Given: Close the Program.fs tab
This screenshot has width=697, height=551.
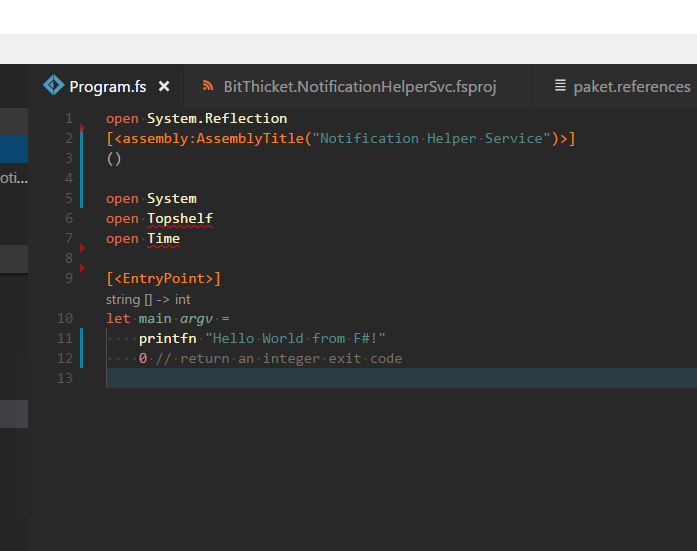Looking at the screenshot, I should [x=164, y=86].
